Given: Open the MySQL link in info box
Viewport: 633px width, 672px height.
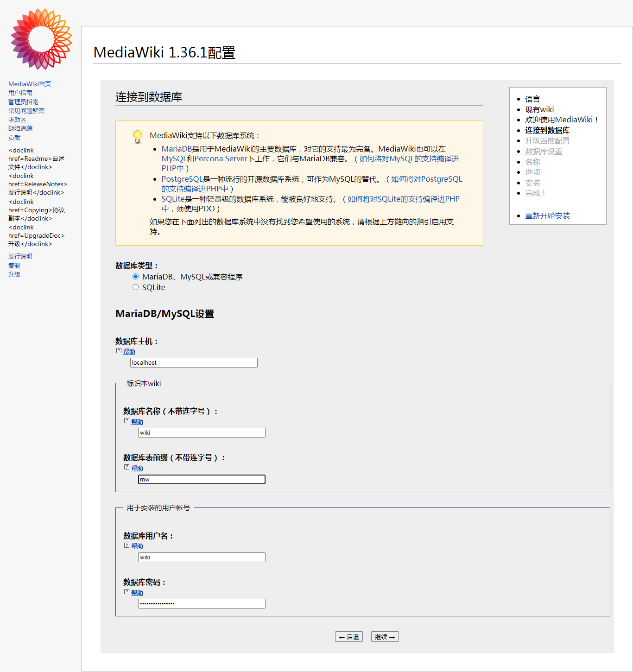Looking at the screenshot, I should coord(174,158).
